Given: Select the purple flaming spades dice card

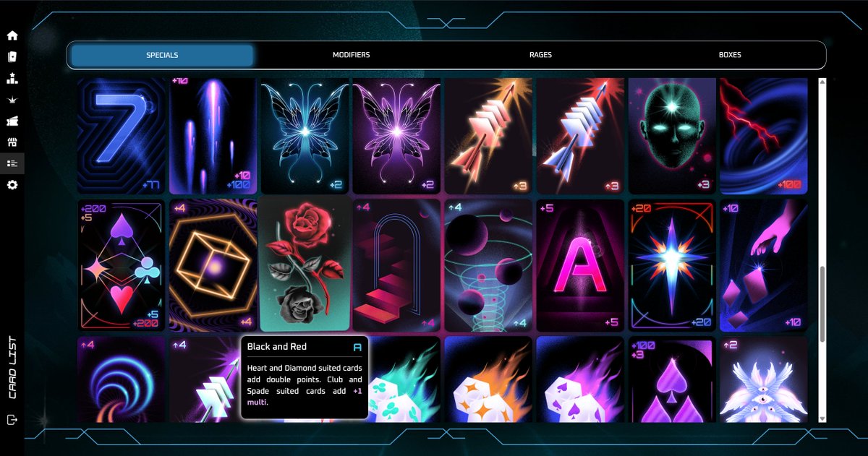Looking at the screenshot, I should click(580, 379).
